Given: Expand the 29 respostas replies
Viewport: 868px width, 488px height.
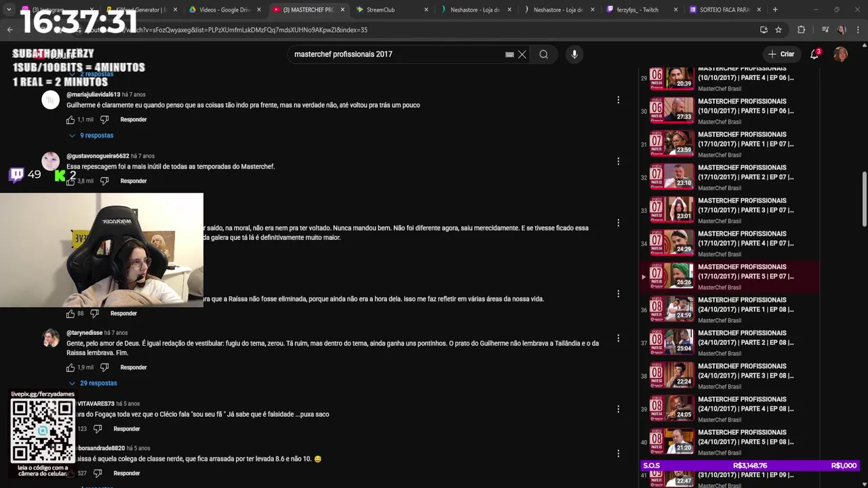Looking at the screenshot, I should [94, 383].
